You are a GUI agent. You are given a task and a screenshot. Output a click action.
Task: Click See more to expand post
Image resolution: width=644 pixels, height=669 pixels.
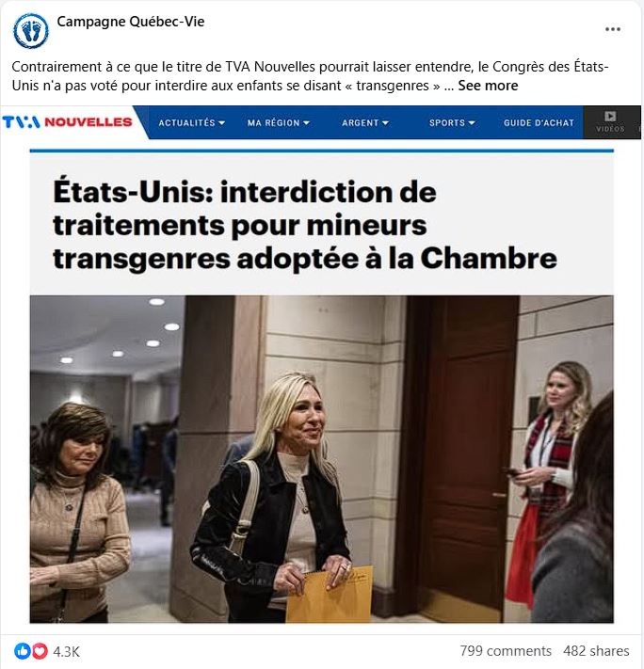tap(488, 86)
